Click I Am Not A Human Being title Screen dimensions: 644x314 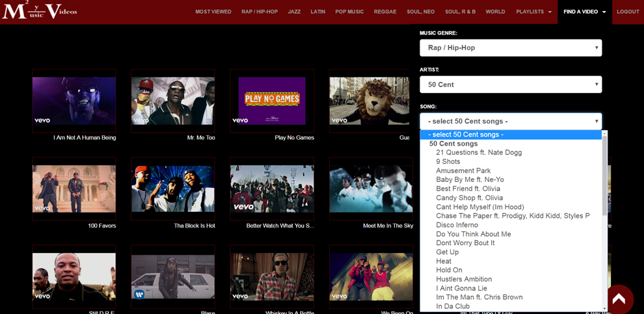point(85,138)
